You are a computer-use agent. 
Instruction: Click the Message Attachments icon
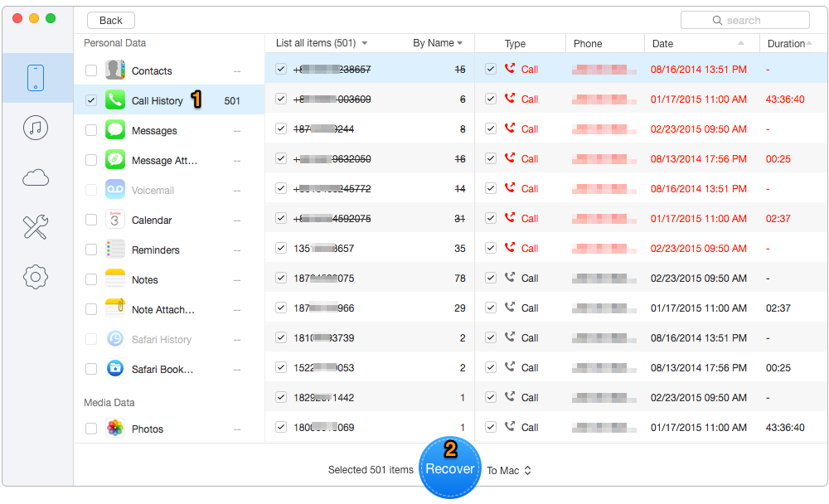114,159
